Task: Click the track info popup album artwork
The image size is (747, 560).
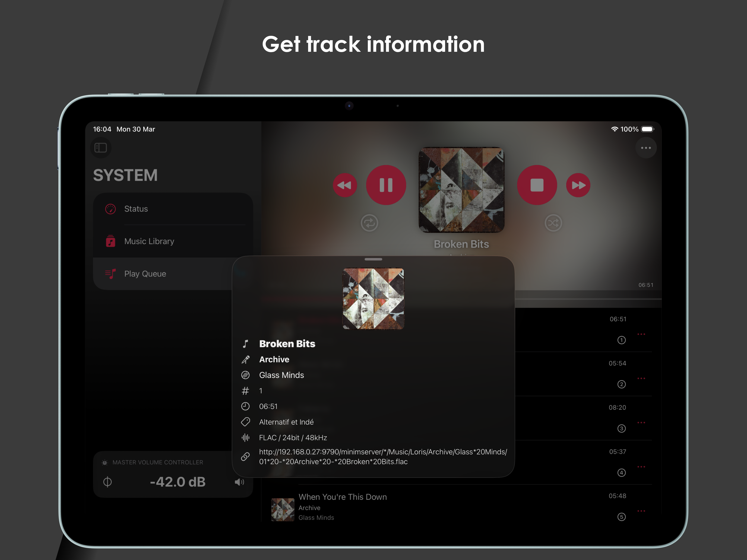Action: (x=373, y=299)
